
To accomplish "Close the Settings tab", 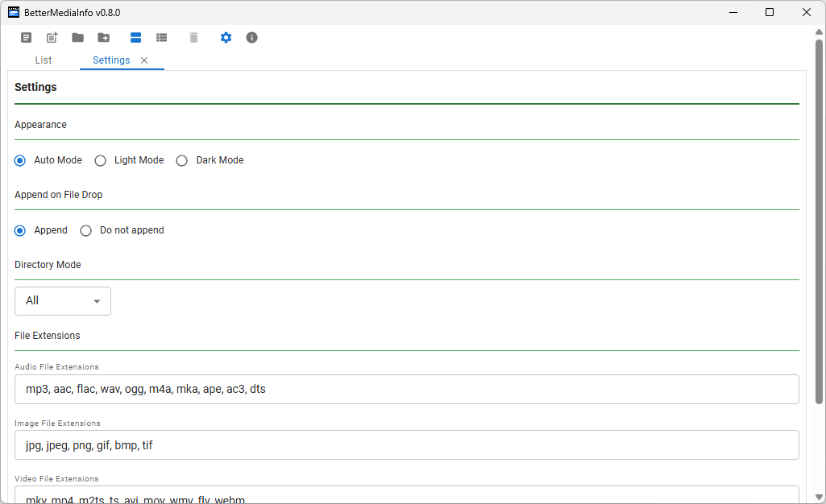I will click(144, 60).
